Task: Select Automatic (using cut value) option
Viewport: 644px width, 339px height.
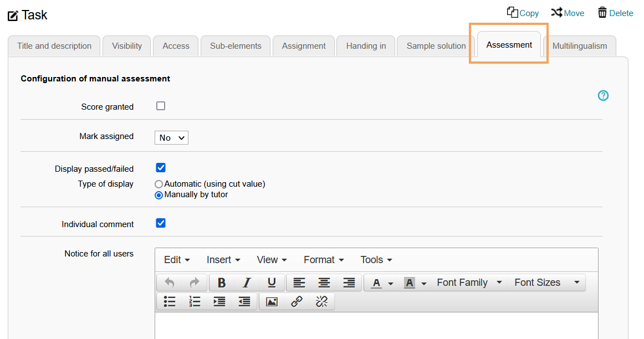Action: [159, 184]
